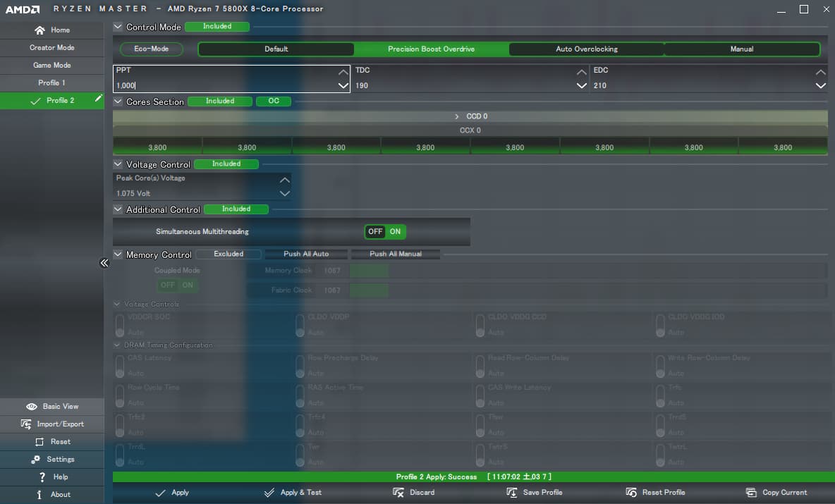The width and height of the screenshot is (835, 504).
Task: Enable Eco-Mode
Action: 151,49
